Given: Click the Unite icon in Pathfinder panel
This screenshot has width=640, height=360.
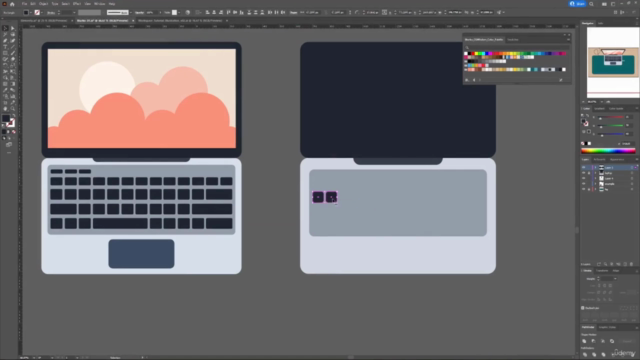Looking at the screenshot, I should [x=584, y=341].
